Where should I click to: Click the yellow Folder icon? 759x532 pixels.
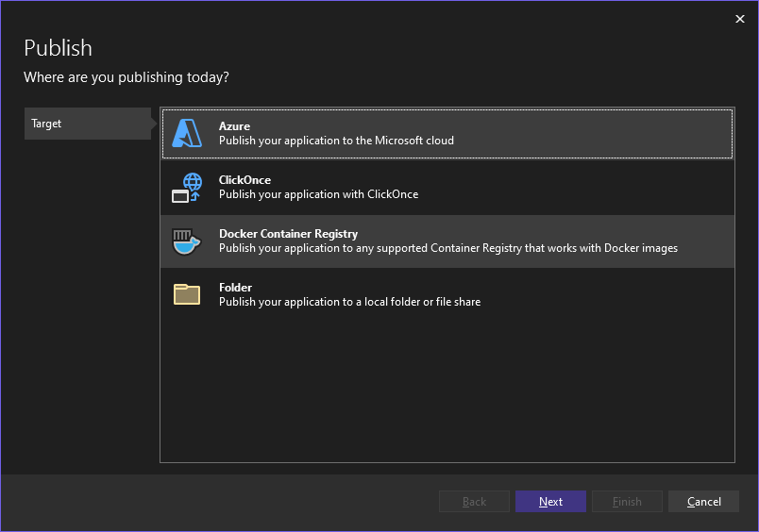pos(187,294)
